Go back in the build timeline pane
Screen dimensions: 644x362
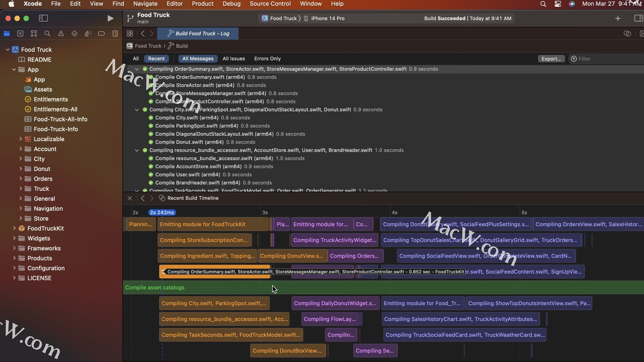click(143, 198)
